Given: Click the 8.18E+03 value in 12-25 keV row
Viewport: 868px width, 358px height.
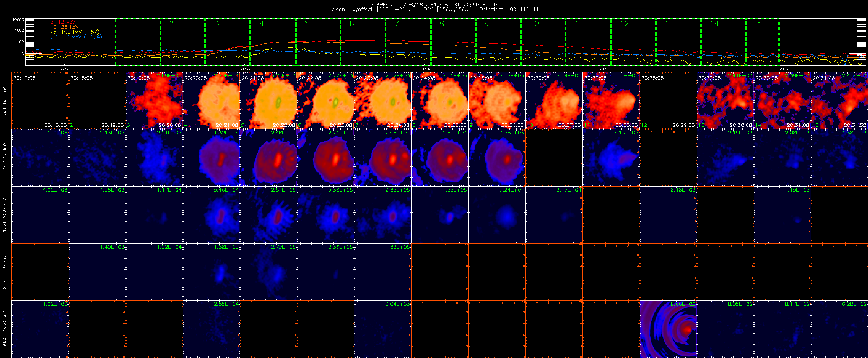Looking at the screenshot, I should [683, 190].
